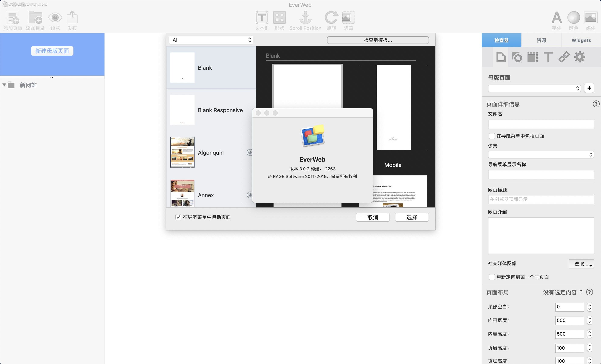The image size is (601, 364).
Task: Click the help icon for page details
Action: [x=596, y=104]
